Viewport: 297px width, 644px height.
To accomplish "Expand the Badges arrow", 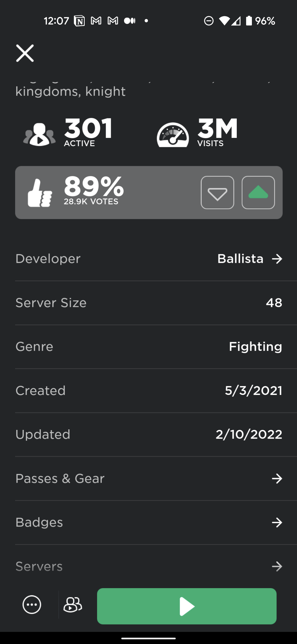I will (277, 522).
